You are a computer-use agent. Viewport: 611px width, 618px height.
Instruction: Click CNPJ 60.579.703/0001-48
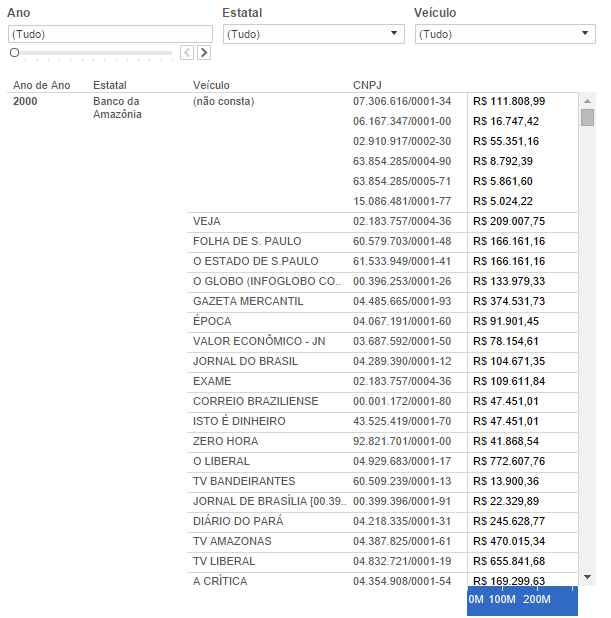[402, 241]
